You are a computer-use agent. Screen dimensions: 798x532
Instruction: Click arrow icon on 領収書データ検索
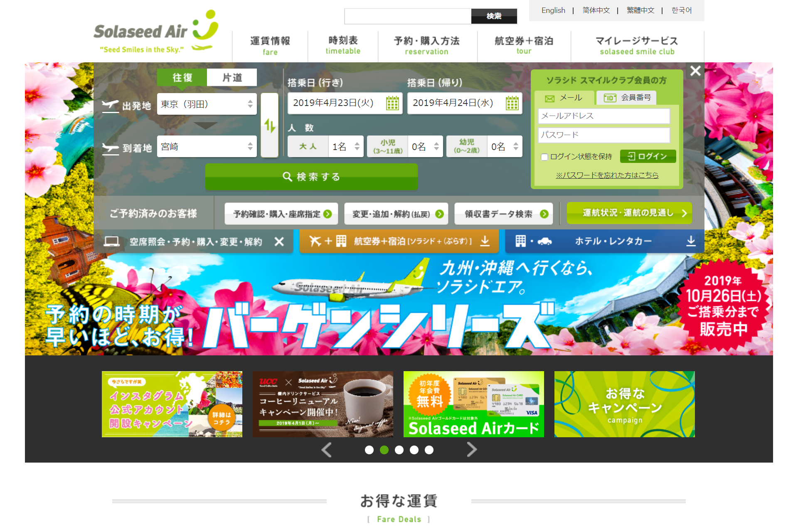[x=544, y=214]
